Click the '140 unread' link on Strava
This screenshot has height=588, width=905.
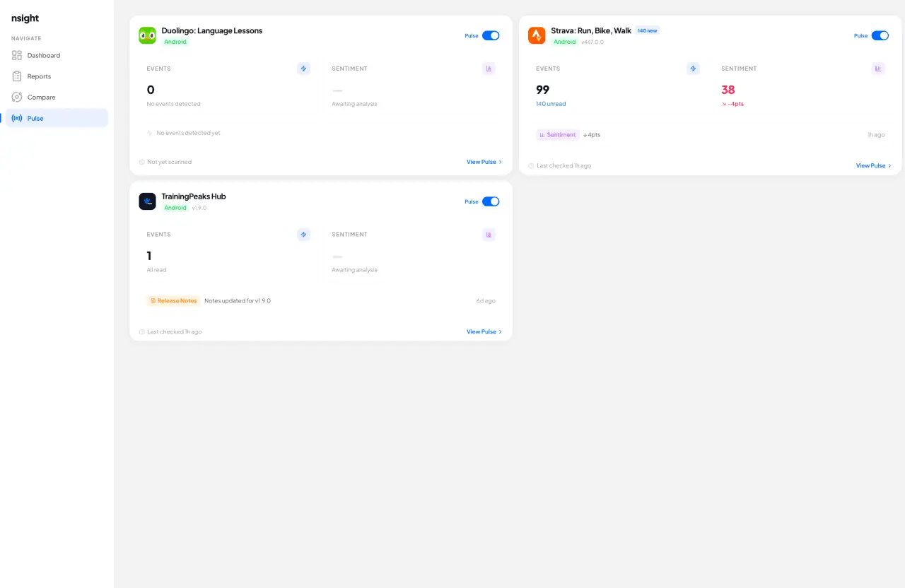551,104
